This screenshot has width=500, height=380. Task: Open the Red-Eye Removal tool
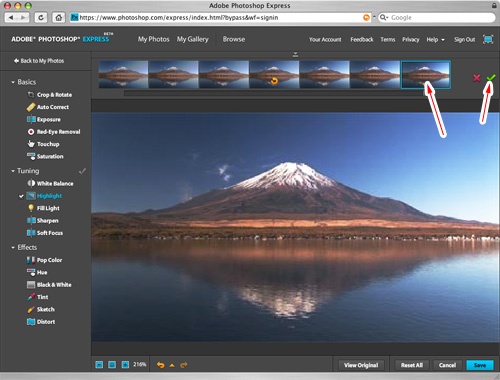pyautogui.click(x=54, y=132)
